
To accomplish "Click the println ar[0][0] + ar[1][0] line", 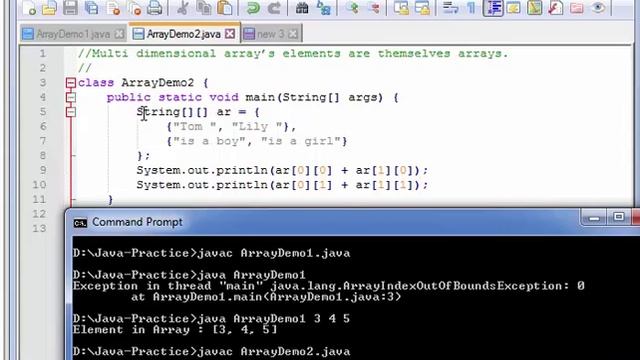I will click(x=282, y=170).
